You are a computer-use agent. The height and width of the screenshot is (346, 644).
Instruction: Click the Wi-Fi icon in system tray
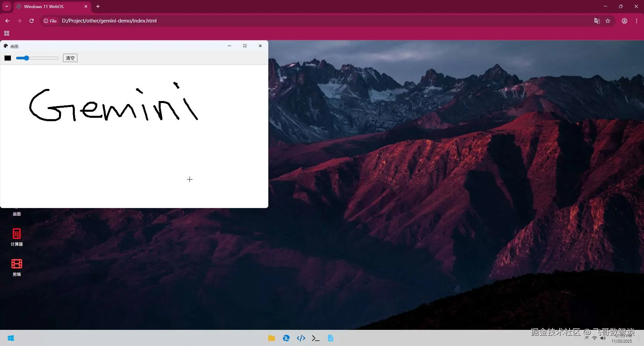coord(594,338)
